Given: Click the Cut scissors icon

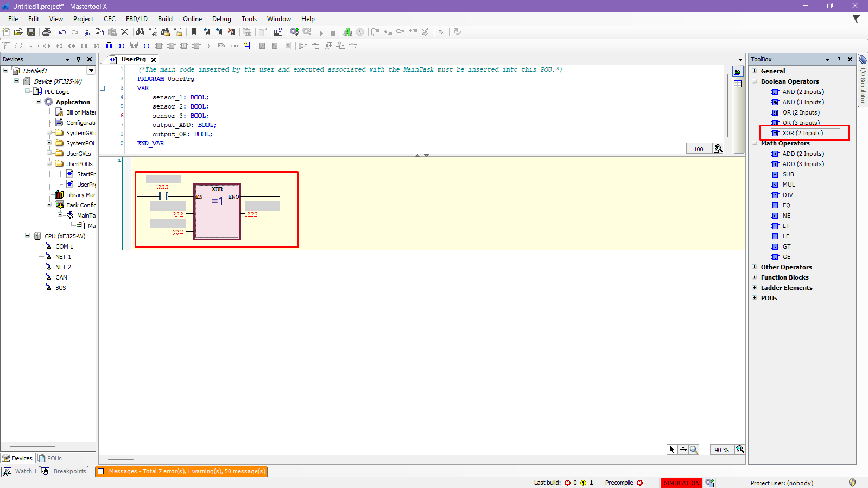Looking at the screenshot, I should click(87, 32).
